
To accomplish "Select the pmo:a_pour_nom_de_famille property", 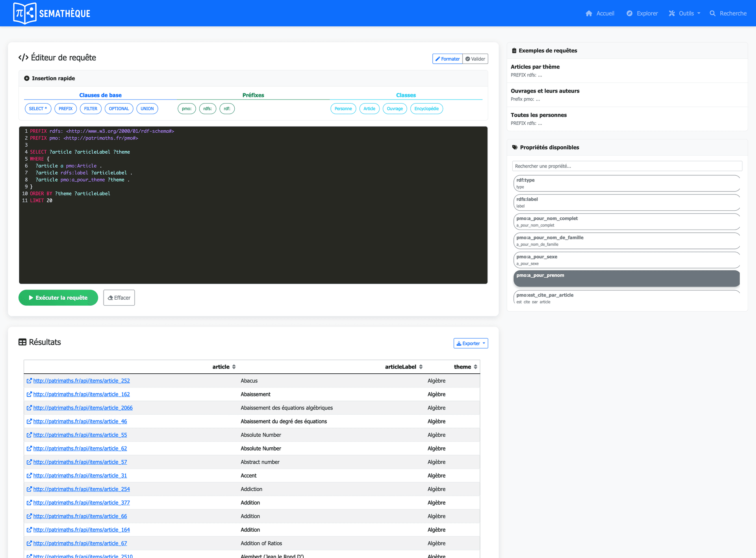I will click(626, 241).
